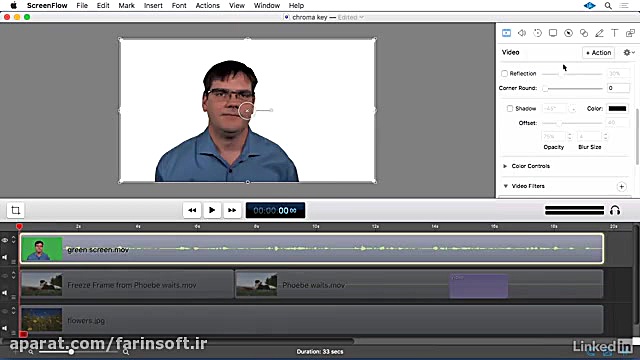The width and height of the screenshot is (640, 360).
Task: Click the Freeze Frame track height arrows
Action: [x=13, y=276]
